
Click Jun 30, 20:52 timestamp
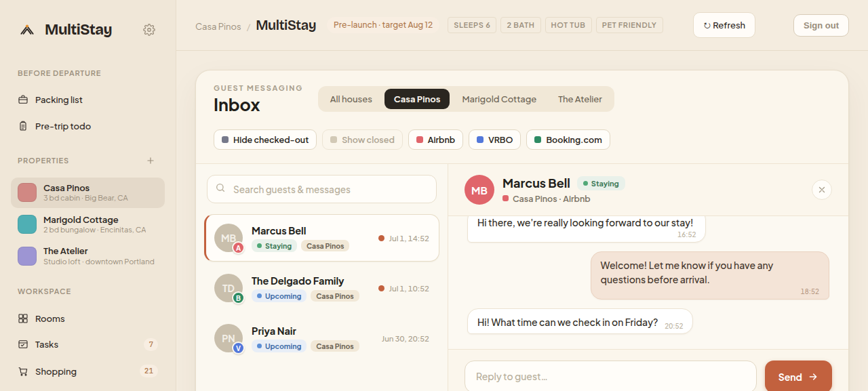pos(406,339)
